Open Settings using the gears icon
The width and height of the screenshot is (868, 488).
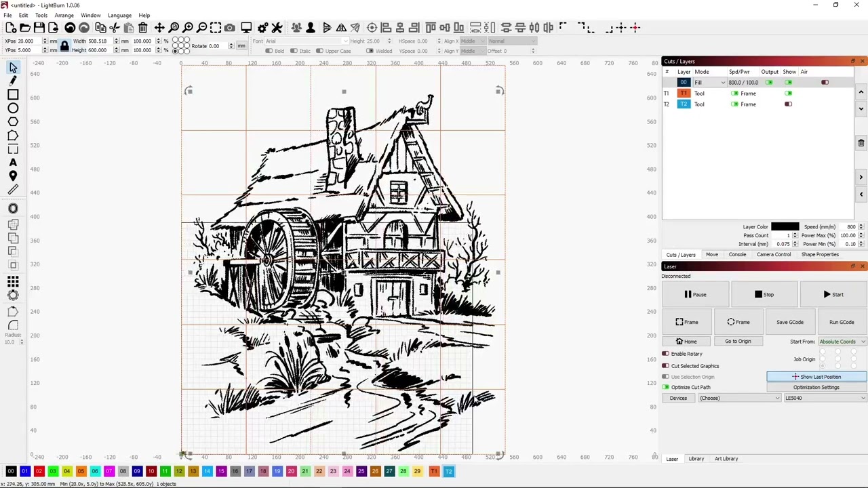pos(262,28)
